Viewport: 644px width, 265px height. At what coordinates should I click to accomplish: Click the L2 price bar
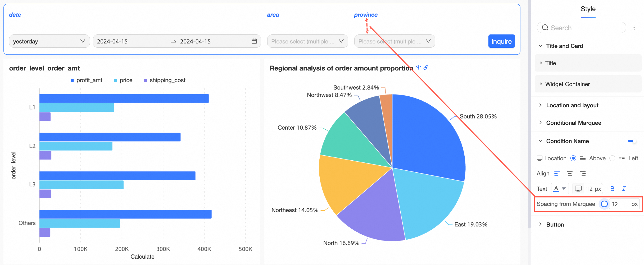pyautogui.click(x=76, y=146)
